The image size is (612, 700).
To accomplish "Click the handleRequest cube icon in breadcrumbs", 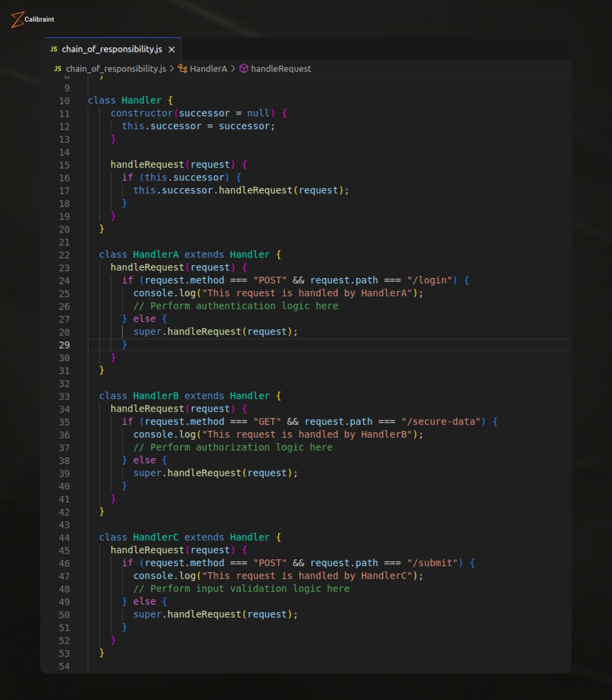I will 244,69.
